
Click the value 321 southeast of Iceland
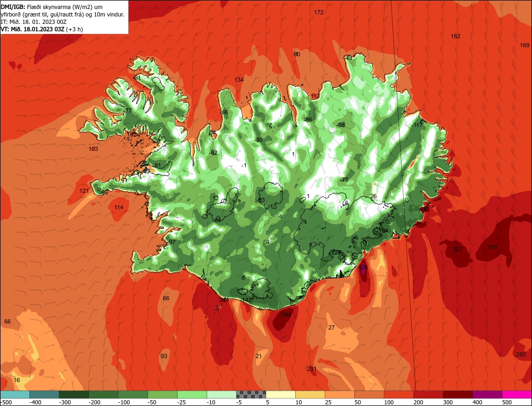pos(458,249)
